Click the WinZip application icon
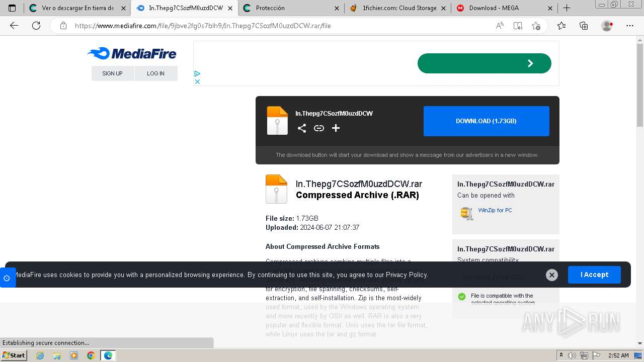The height and width of the screenshot is (362, 644). (x=467, y=213)
